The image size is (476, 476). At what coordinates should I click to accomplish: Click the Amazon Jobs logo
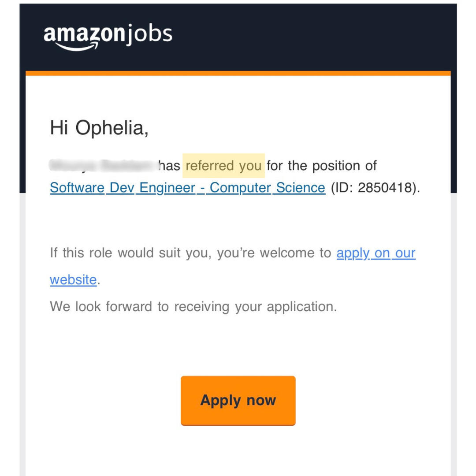(x=108, y=37)
